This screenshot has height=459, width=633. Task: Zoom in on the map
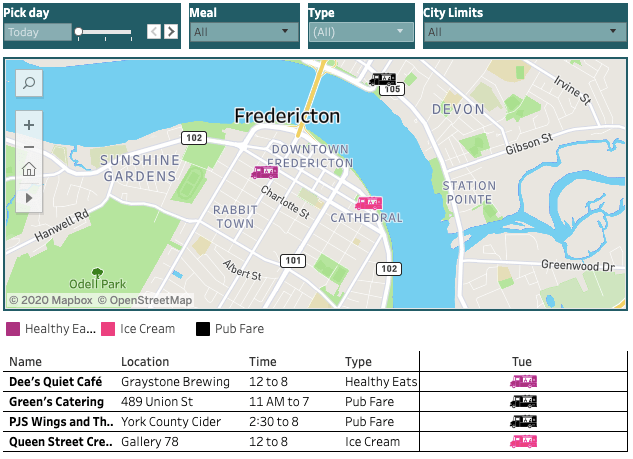pos(29,125)
